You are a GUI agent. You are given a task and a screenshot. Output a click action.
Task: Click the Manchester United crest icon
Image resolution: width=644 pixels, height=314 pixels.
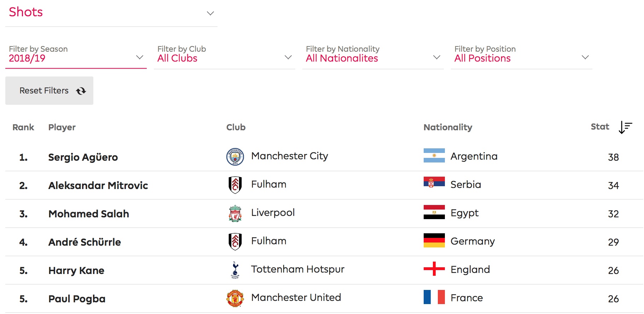pyautogui.click(x=235, y=298)
